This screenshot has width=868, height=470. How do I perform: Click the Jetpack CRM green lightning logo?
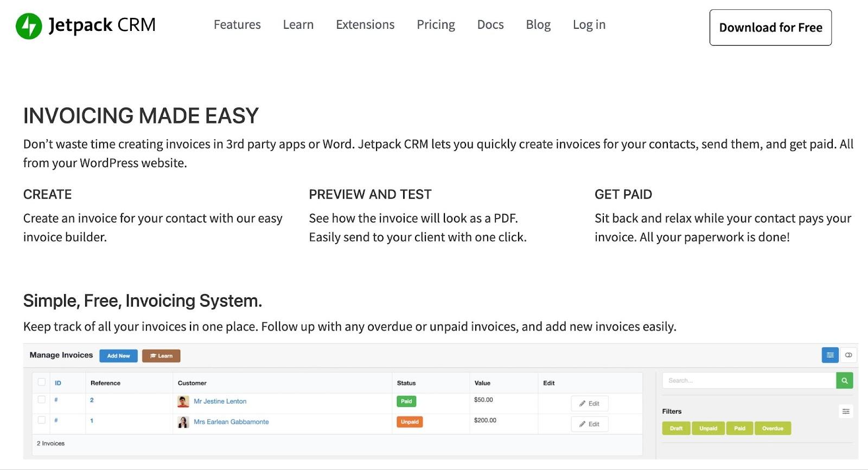point(29,26)
